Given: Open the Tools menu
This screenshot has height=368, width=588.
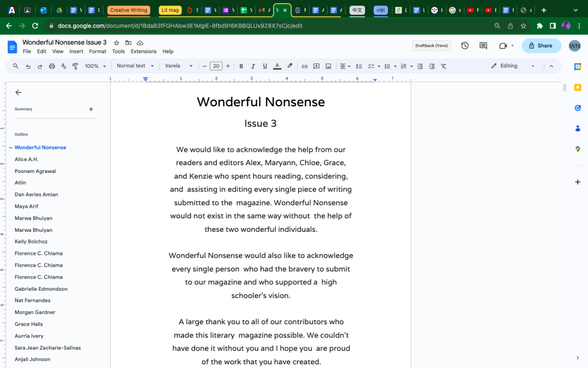Looking at the screenshot, I should pyautogui.click(x=119, y=52).
